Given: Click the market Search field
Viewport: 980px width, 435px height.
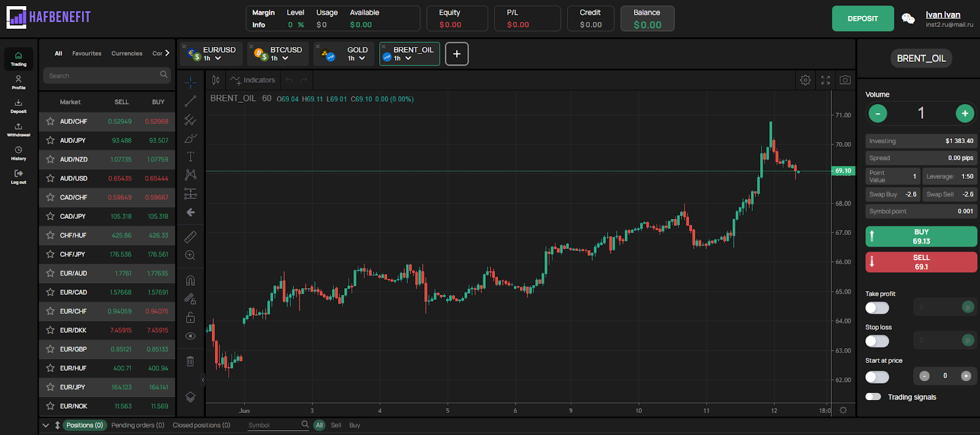Looking at the screenshot, I should [x=107, y=76].
